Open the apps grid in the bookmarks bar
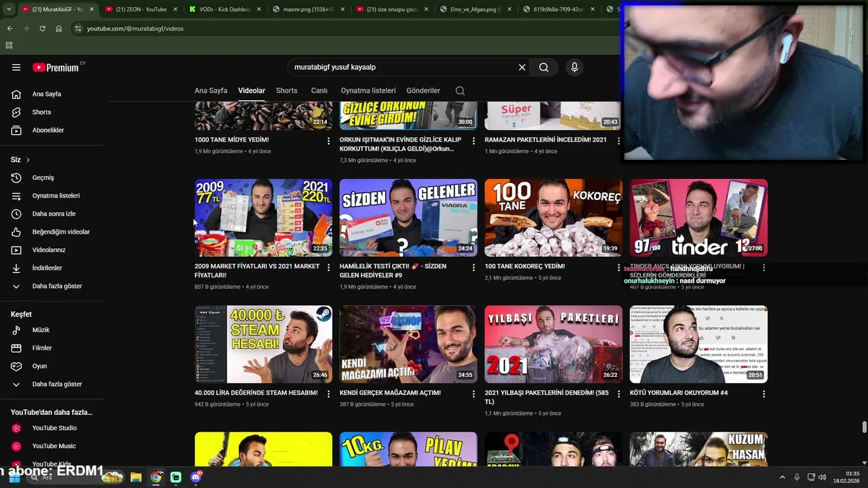 [9, 45]
